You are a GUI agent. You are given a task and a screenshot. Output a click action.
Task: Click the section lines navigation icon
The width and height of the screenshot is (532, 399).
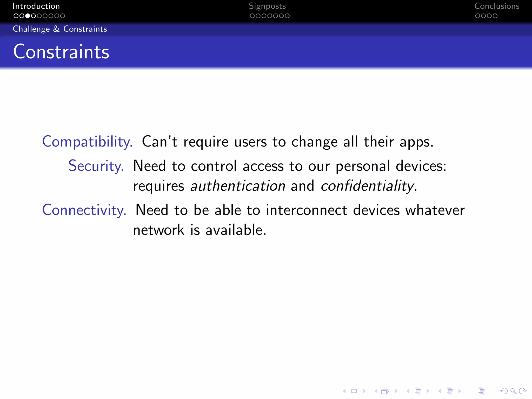click(450, 391)
